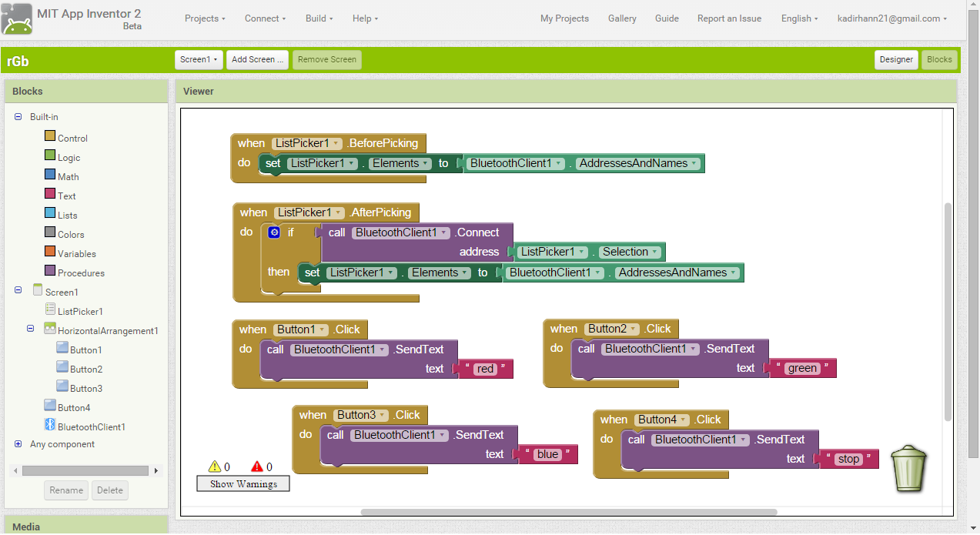Open the blue mutator gear on the if block
Viewport: 980px width, 535px height.
tap(274, 232)
